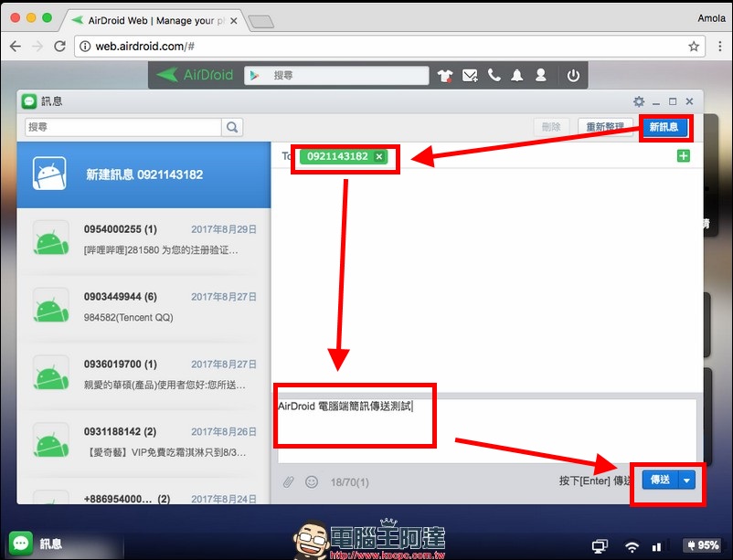
Task: Click the avatar of 0931188142
Action: tap(51, 442)
